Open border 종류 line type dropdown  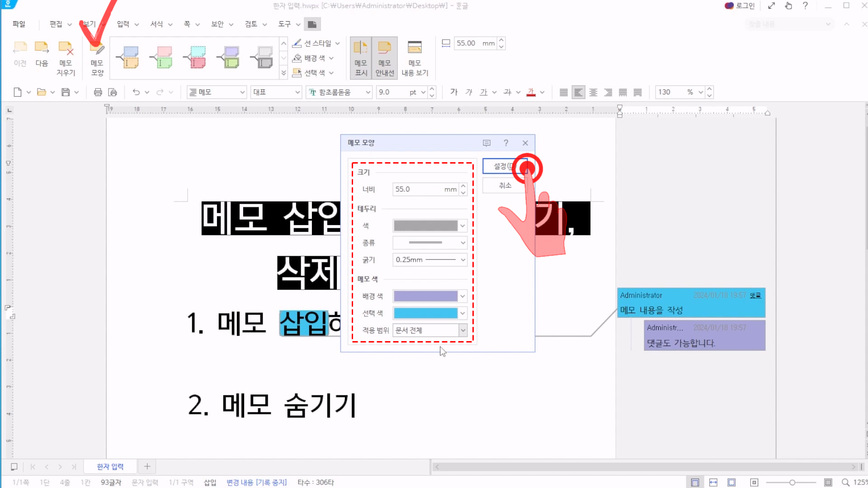tap(463, 243)
